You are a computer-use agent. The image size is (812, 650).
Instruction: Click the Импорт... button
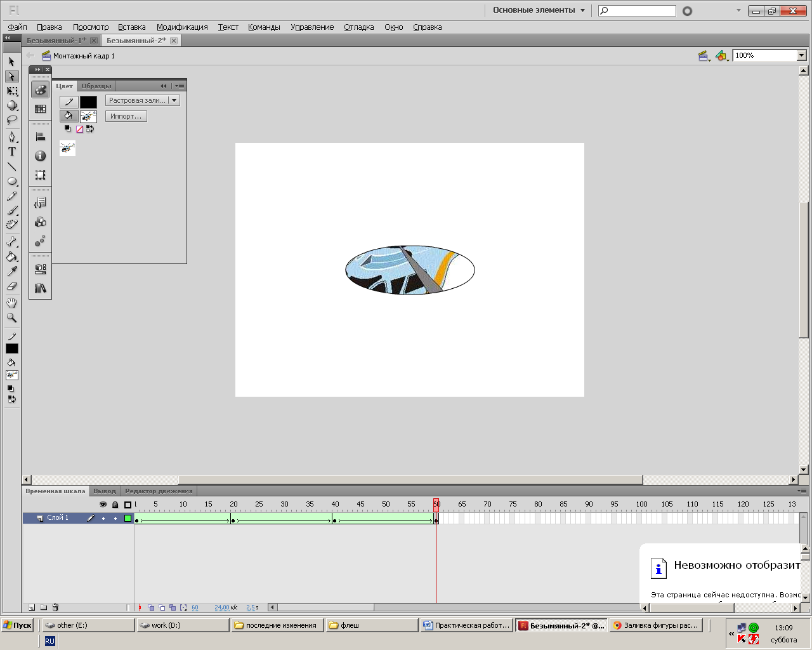point(126,116)
